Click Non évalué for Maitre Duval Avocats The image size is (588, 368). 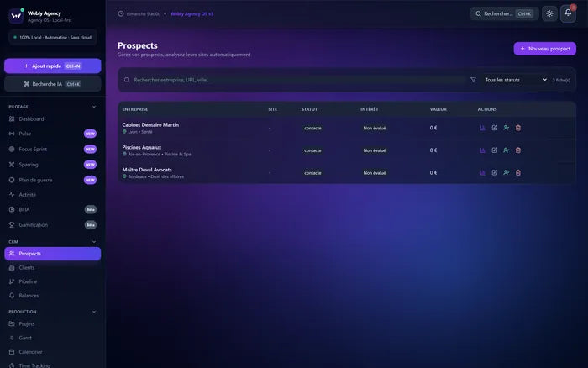(x=375, y=173)
